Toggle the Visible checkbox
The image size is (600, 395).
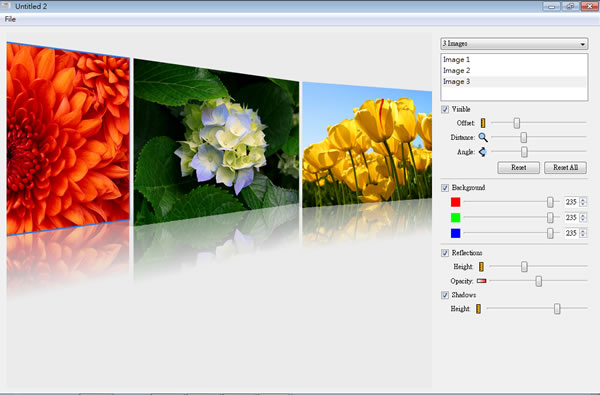445,109
